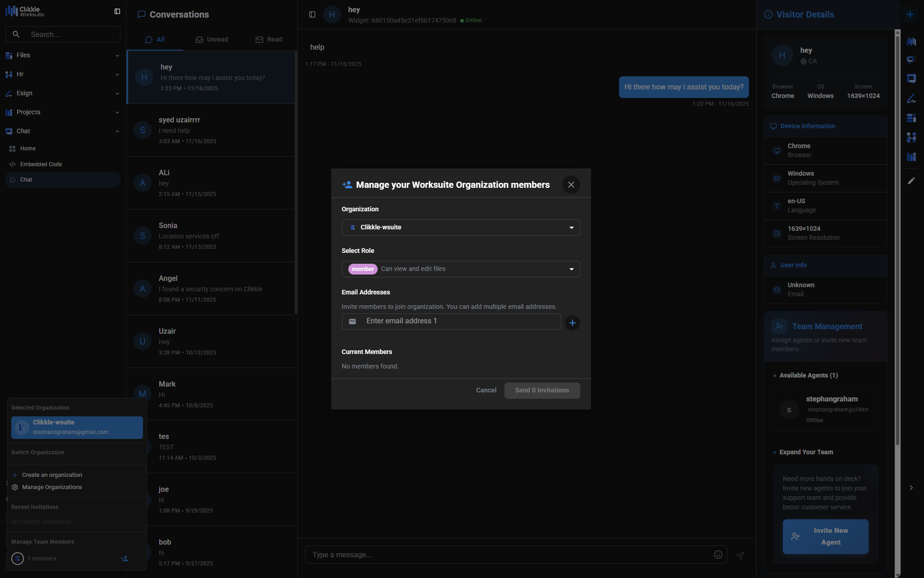Image resolution: width=924 pixels, height=578 pixels.
Task: Open the Organization dropdown showing Clikkle-wsuite
Action: pyautogui.click(x=461, y=228)
